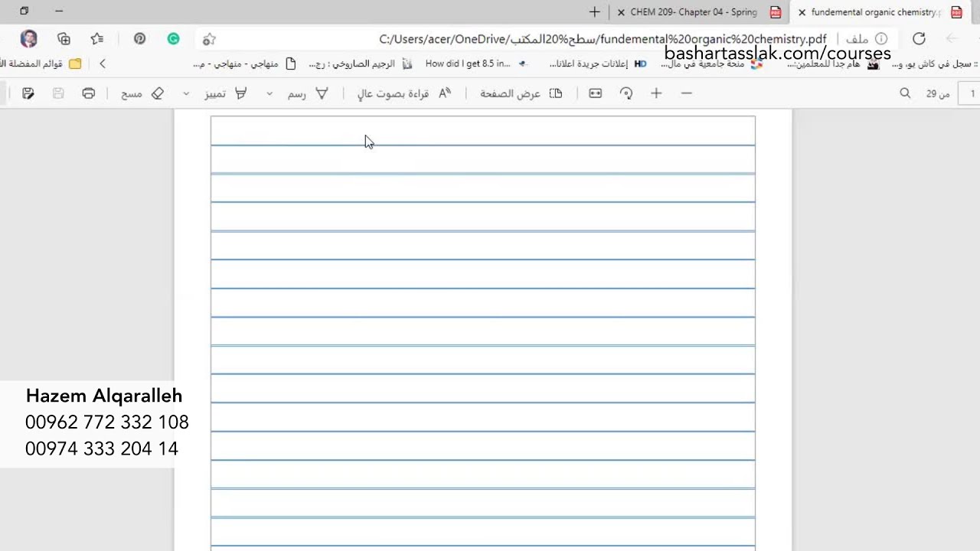The width and height of the screenshot is (980, 551).
Task: Click the Pinterest extension icon
Action: coord(139,39)
